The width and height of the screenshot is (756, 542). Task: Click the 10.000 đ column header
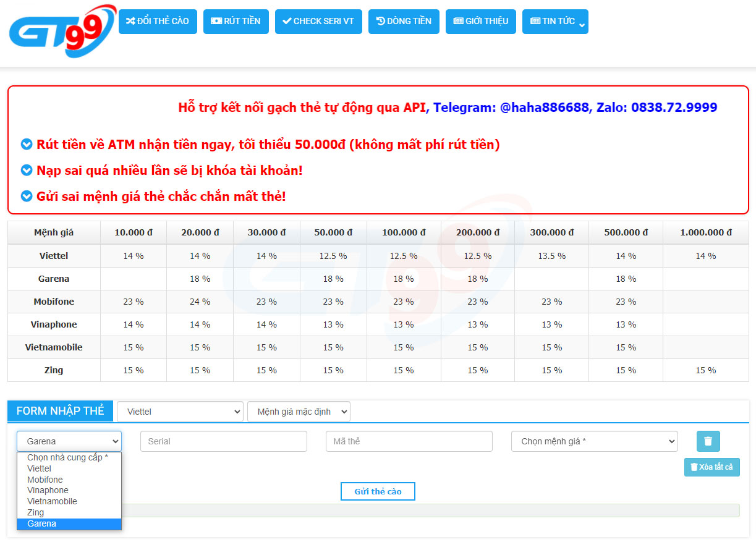point(134,232)
